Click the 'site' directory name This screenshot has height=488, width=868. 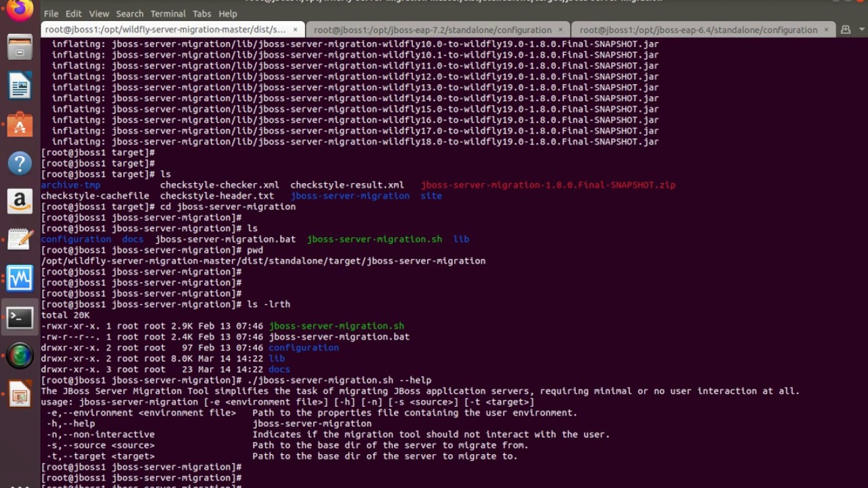431,196
